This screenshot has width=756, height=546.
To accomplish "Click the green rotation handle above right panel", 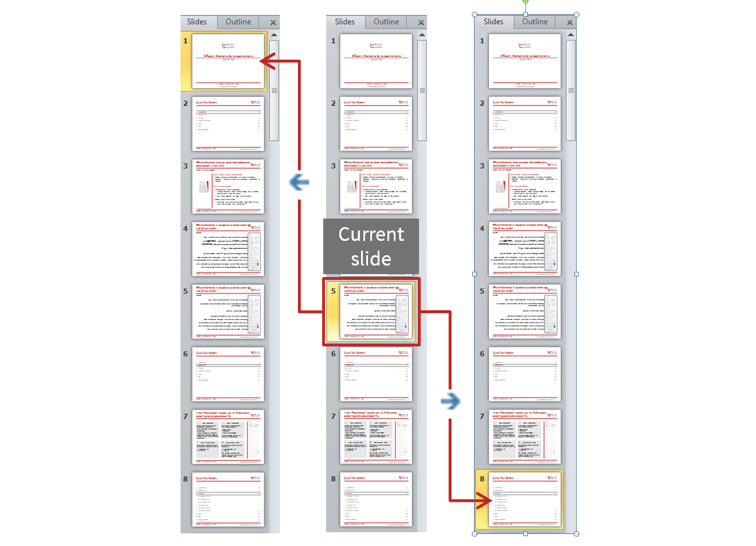I will (526, 2).
